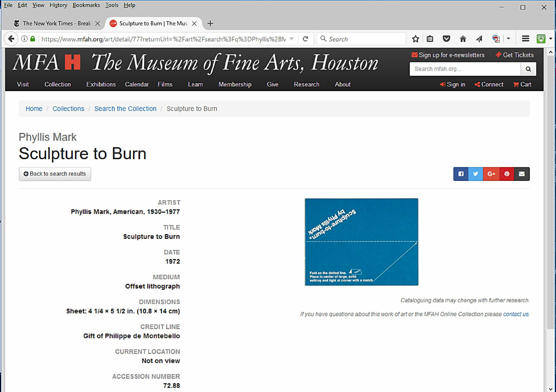Go to Collections breadcrumb
This screenshot has height=392, width=556.
tap(68, 109)
